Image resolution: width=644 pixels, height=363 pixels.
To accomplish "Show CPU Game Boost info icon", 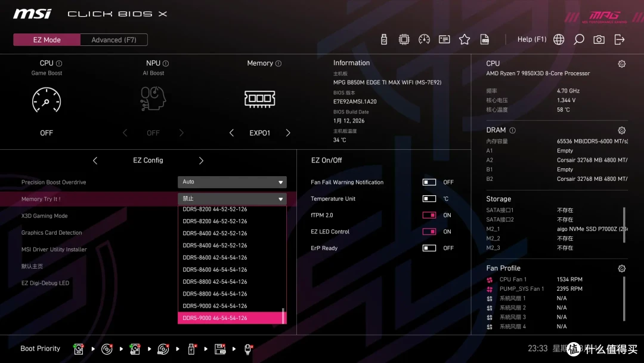I will 59,63.
